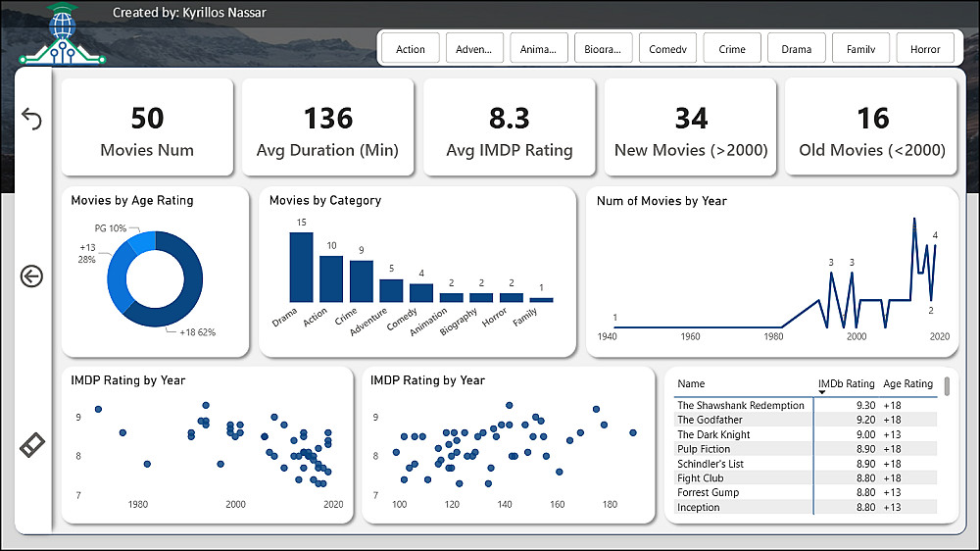Select the Comedy genre slicer button
This screenshot has height=551, width=980.
point(667,49)
